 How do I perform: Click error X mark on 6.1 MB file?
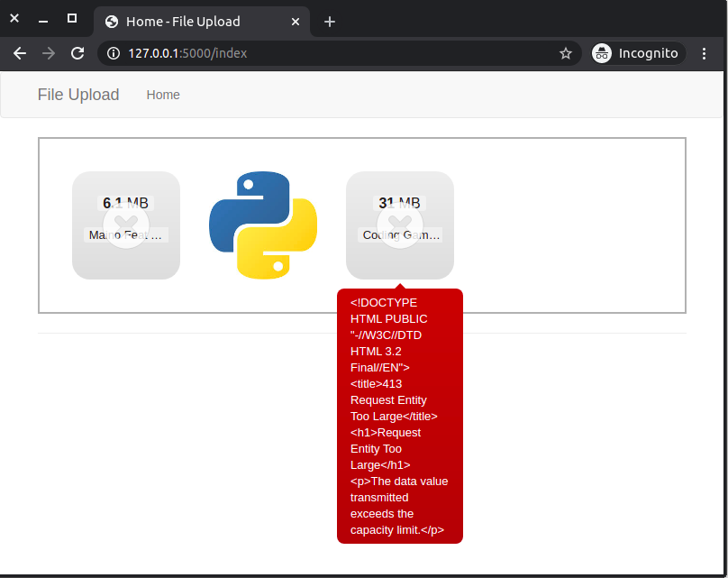click(x=126, y=225)
